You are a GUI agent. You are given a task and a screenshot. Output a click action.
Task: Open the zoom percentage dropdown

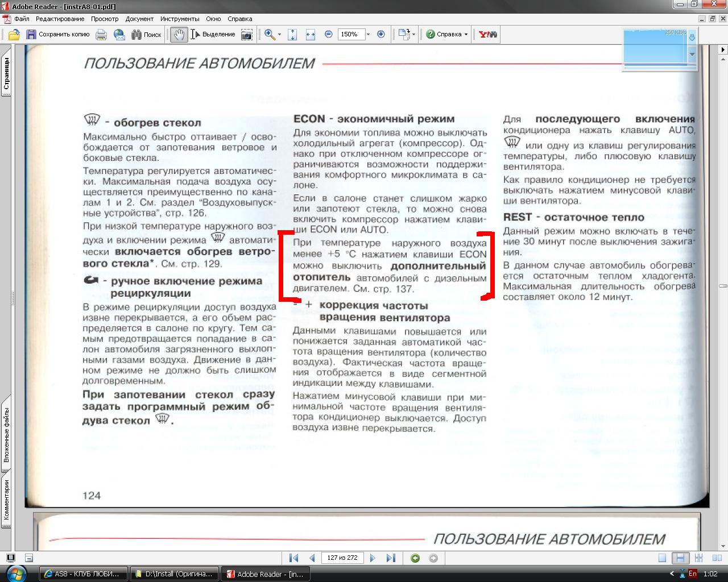[368, 35]
